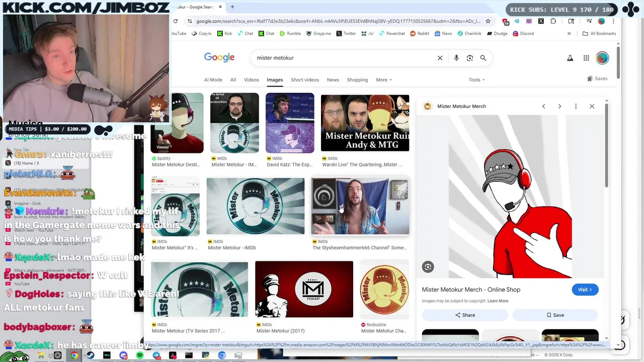Viewport: 644px width, 362px height.
Task: Open the Cozy.tv bookmark
Action: [x=201, y=34]
